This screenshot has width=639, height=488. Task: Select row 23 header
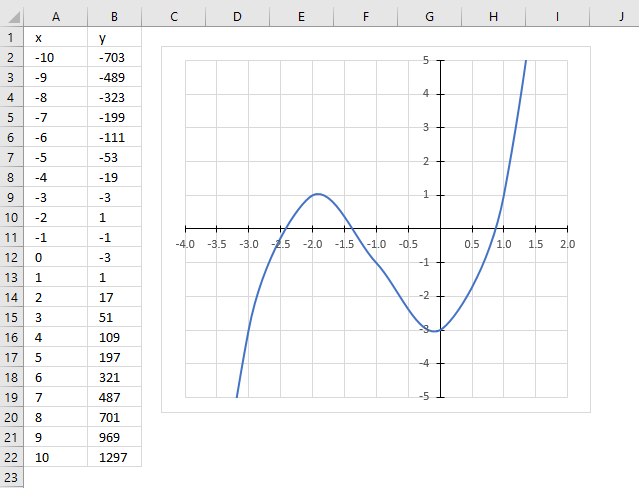[11, 477]
